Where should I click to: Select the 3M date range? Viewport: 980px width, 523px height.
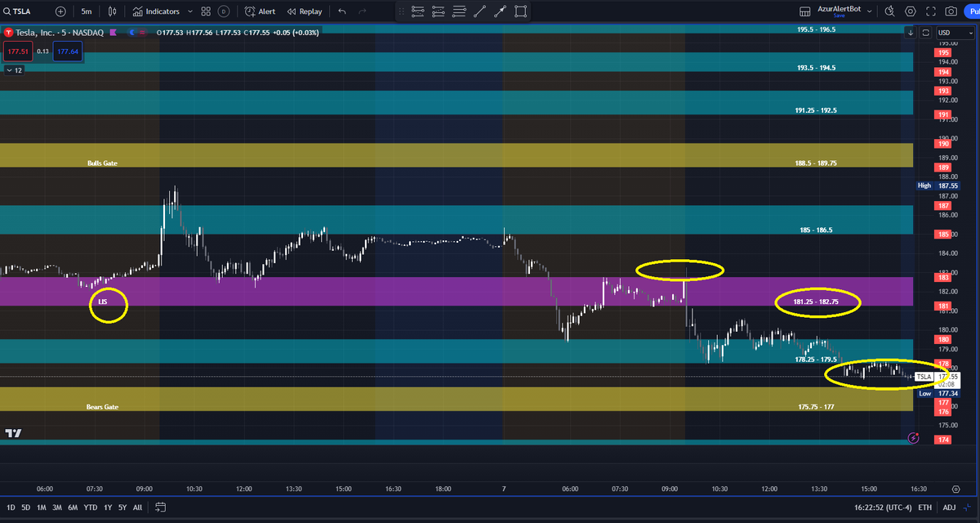point(57,507)
